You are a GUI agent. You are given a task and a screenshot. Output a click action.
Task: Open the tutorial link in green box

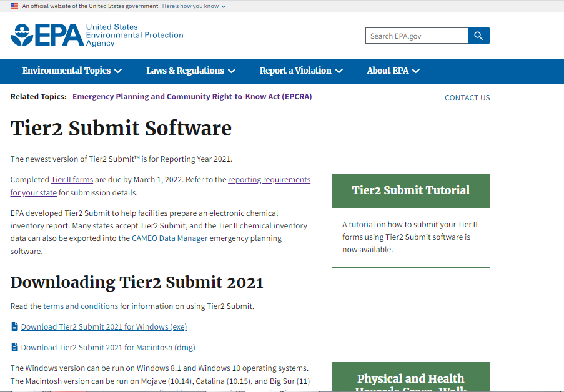pos(362,225)
